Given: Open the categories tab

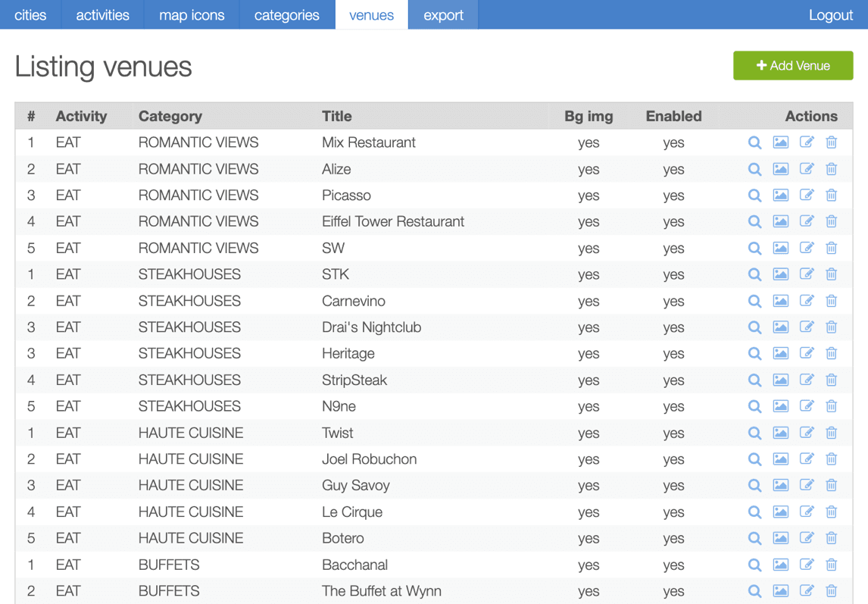Looking at the screenshot, I should click(x=287, y=15).
